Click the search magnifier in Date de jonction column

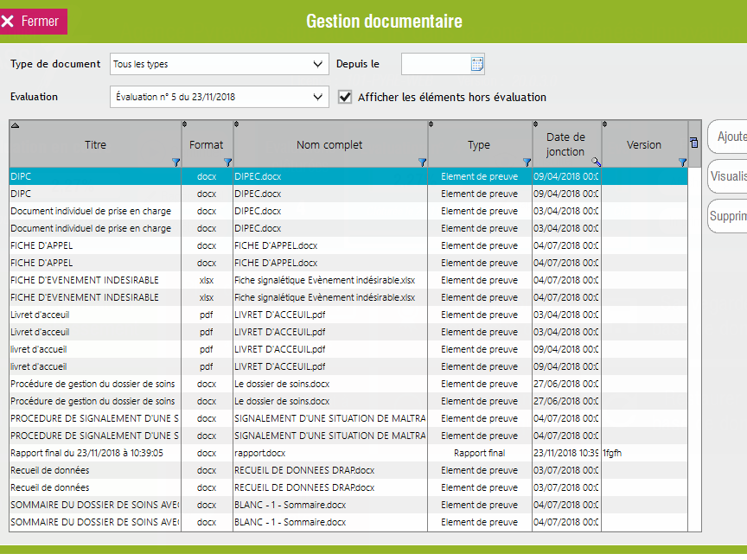point(596,162)
